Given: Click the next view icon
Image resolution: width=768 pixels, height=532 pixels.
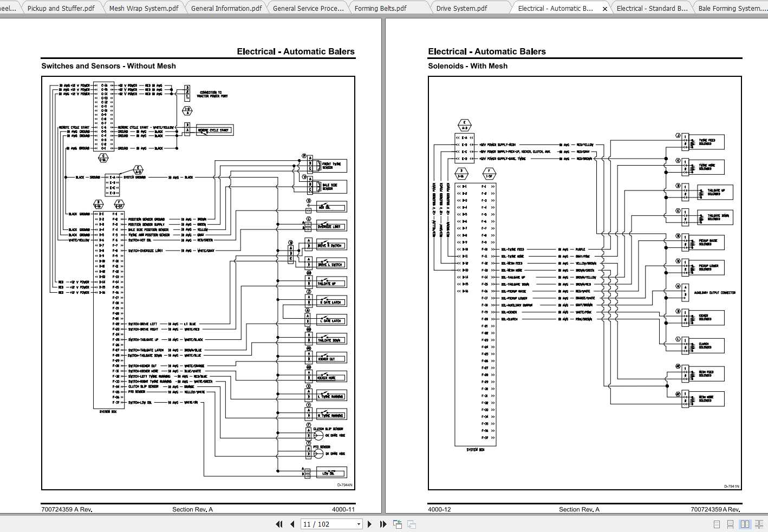Looking at the screenshot, I should pos(412,524).
